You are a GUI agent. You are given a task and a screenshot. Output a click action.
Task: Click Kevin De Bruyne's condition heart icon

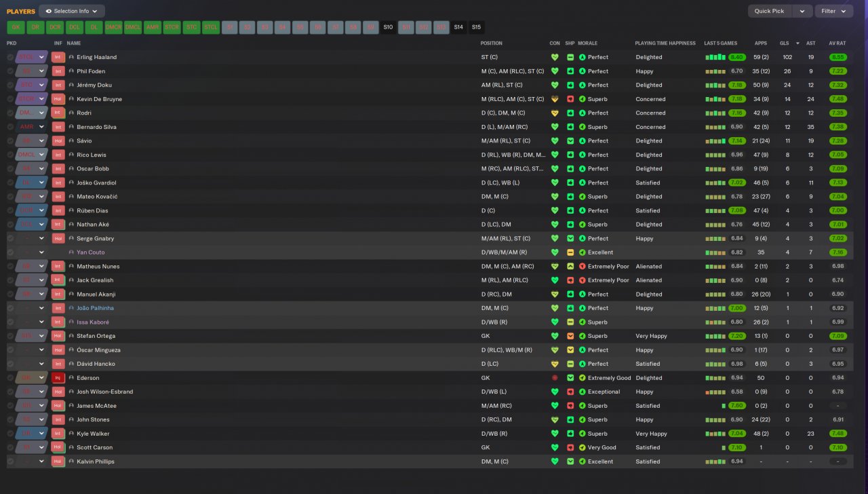pyautogui.click(x=555, y=99)
